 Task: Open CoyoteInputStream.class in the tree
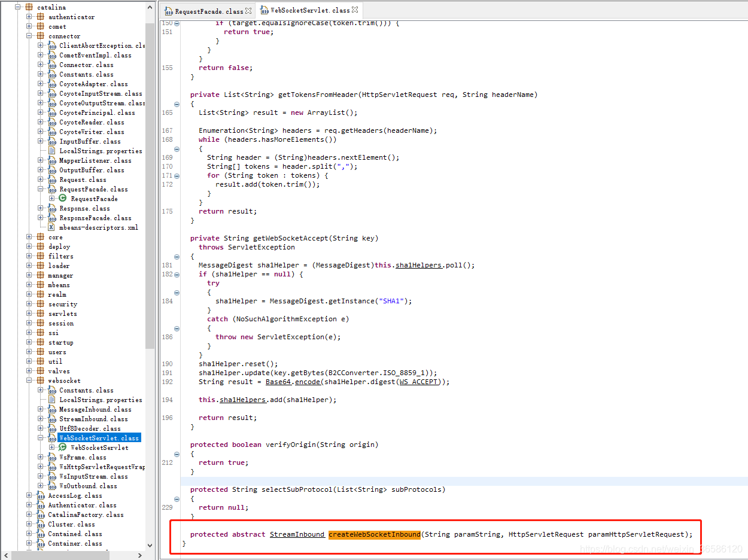pos(101,93)
